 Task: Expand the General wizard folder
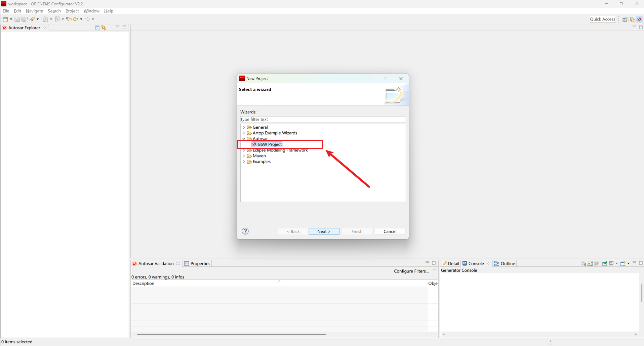[244, 127]
